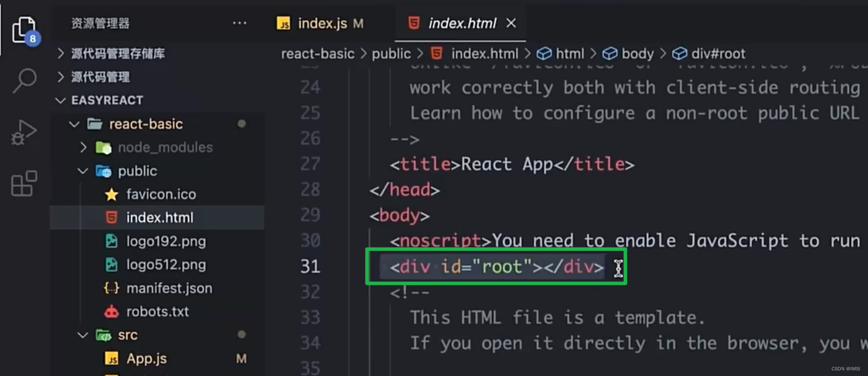This screenshot has height=376, width=868.
Task: Select the react-basic folder icon
Action: pos(95,123)
